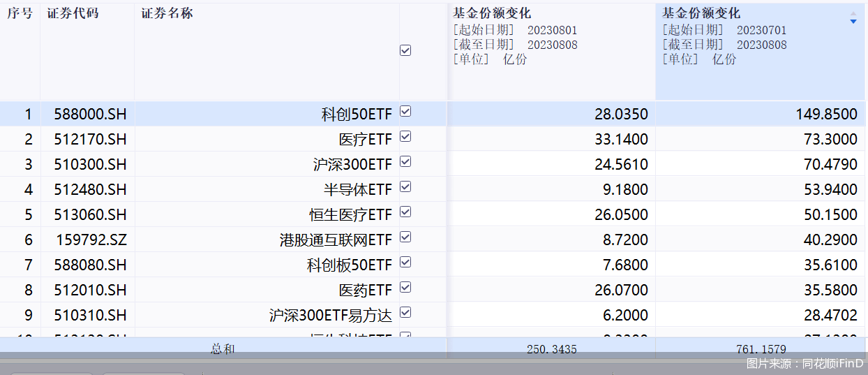Image resolution: width=868 pixels, height=375 pixels.
Task: Toggle the 半导体ETF row checkbox
Action: pos(405,187)
